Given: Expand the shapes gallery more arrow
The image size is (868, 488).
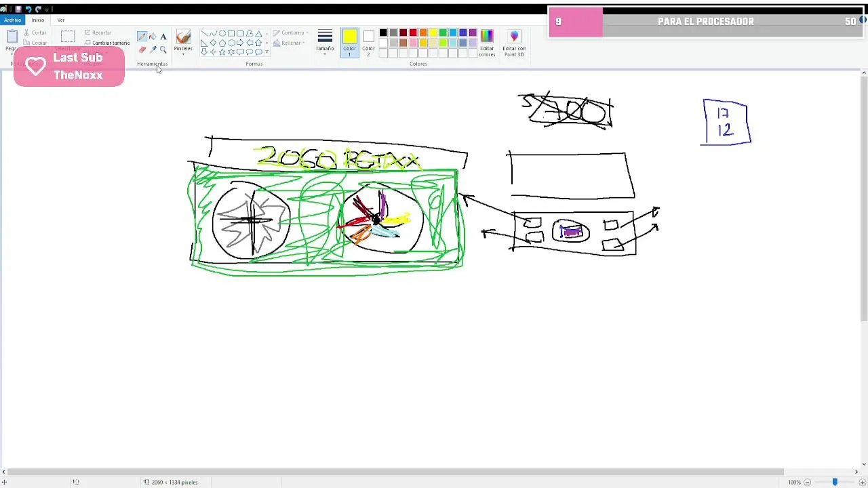Looking at the screenshot, I should 267,52.
